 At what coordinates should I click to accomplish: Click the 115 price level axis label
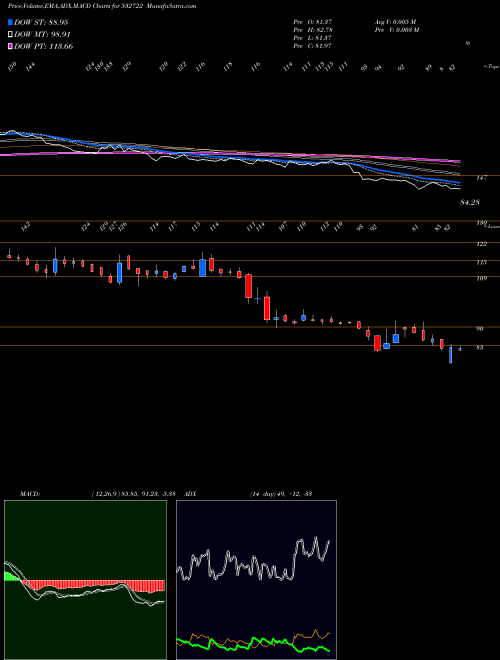pyautogui.click(x=481, y=263)
